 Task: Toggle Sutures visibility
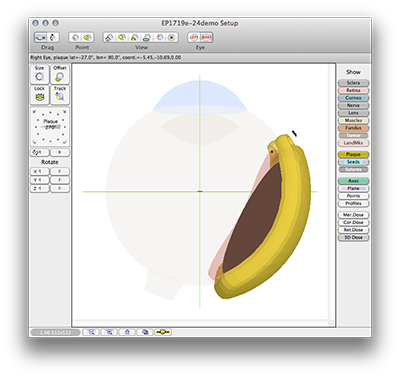[x=353, y=169]
